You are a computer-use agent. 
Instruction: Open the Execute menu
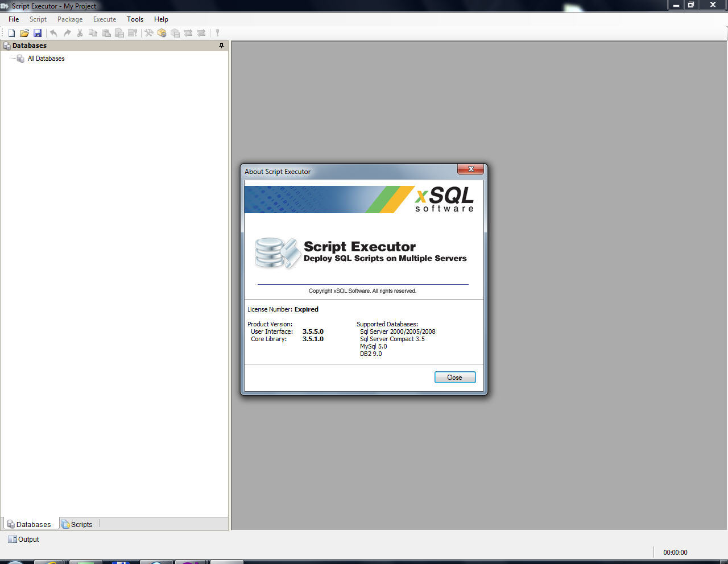(x=105, y=19)
